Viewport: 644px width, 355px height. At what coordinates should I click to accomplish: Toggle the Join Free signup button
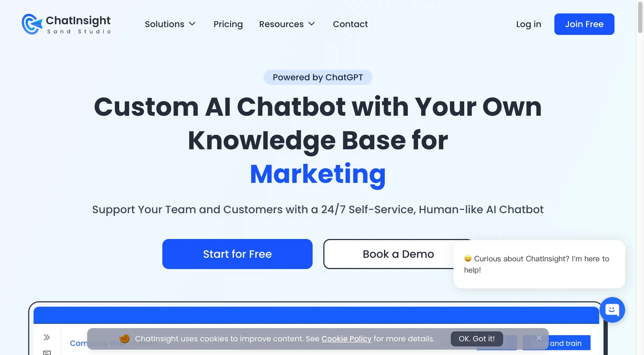click(x=585, y=24)
